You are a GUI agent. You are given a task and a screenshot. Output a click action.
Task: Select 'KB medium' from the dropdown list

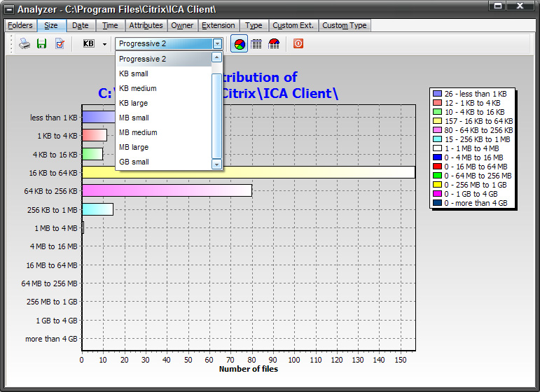pos(138,88)
